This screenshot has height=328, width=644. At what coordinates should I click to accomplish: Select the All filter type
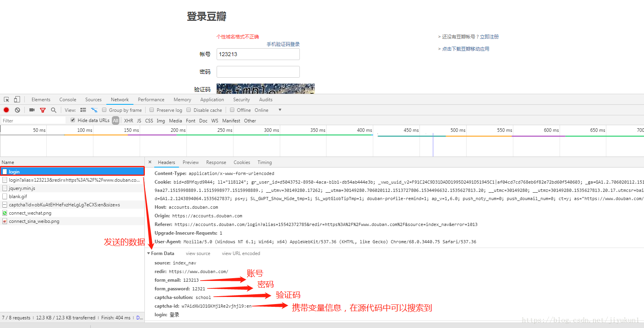[115, 121]
